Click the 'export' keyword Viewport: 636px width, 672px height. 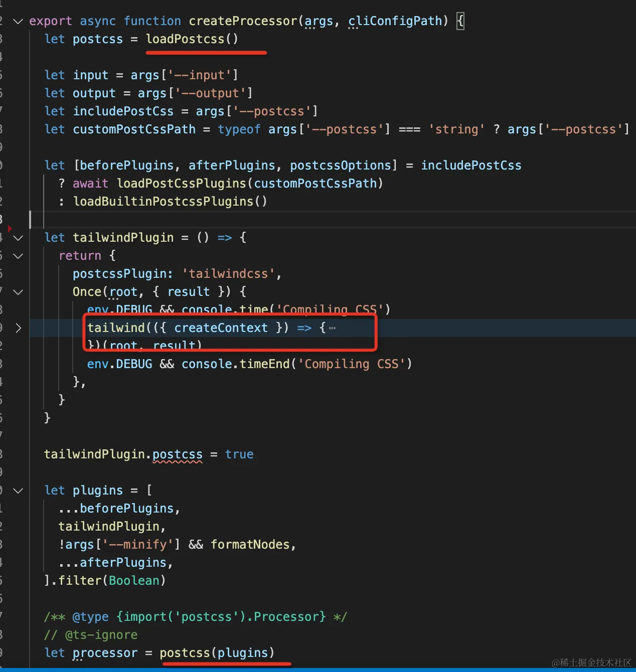tap(51, 21)
